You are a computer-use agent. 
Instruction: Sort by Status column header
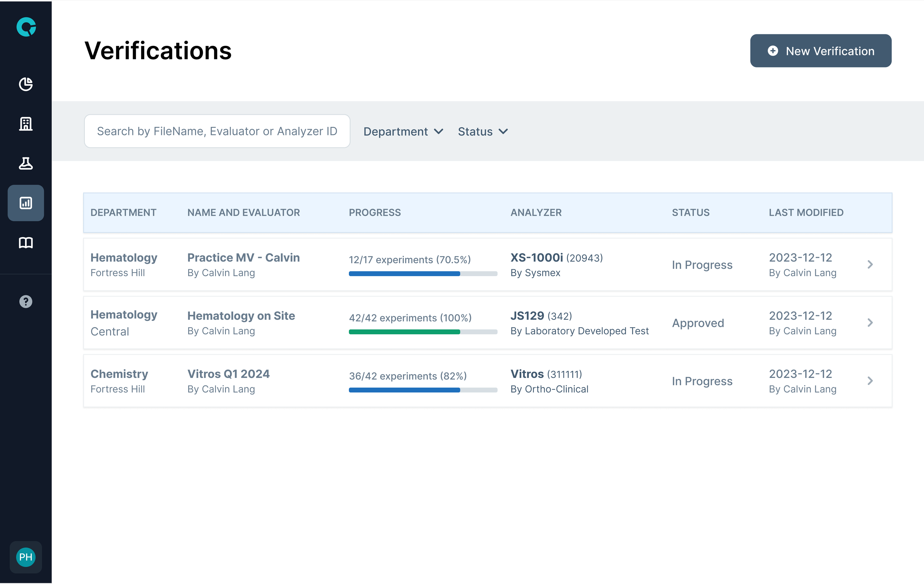690,213
